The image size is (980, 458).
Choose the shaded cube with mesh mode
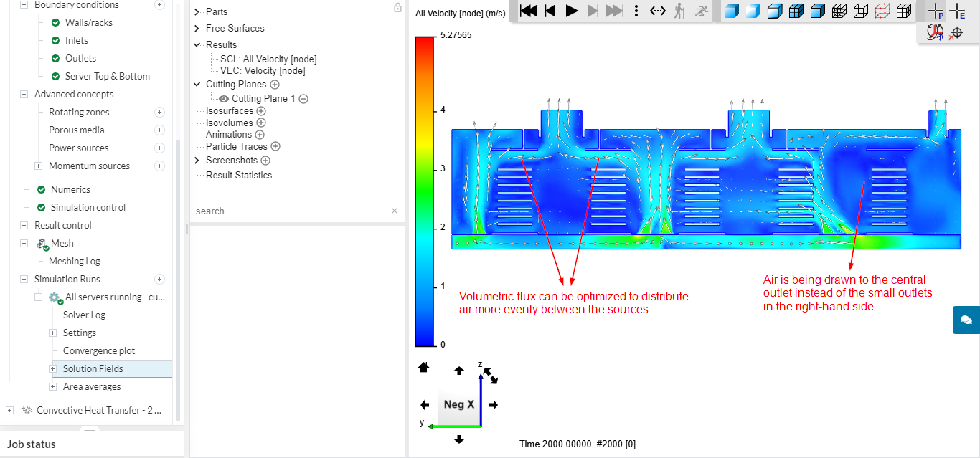coord(796,11)
